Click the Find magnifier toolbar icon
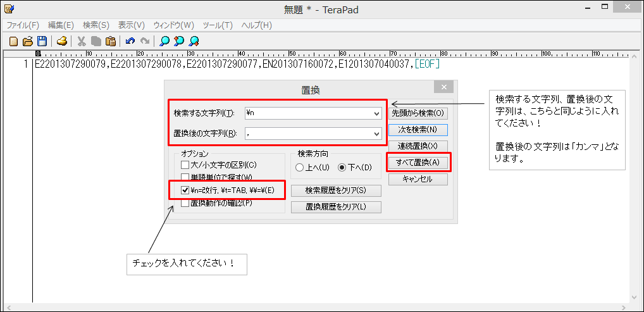The width and height of the screenshot is (644, 312). [x=164, y=41]
